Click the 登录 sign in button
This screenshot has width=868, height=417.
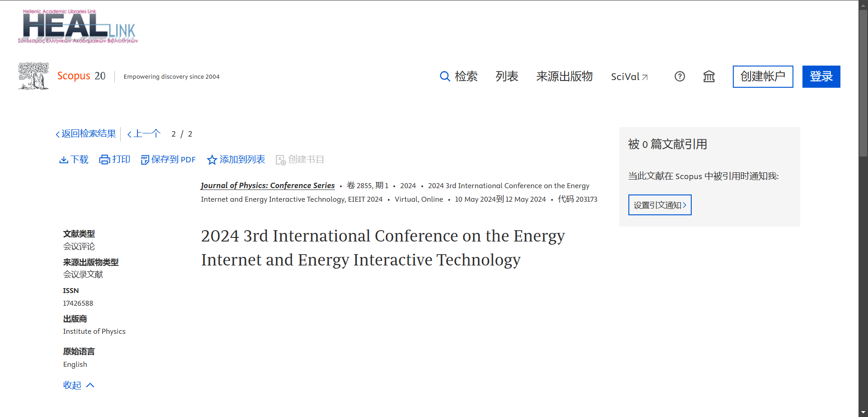[x=821, y=76]
